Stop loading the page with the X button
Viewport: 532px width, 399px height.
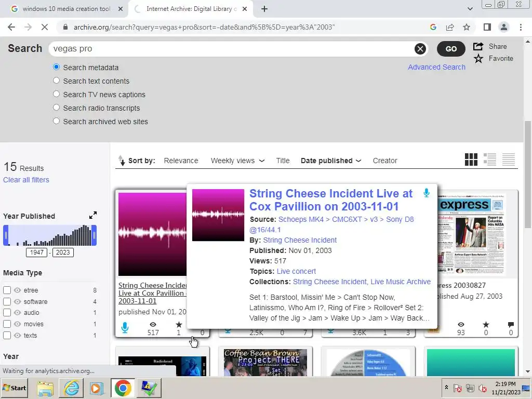(x=45, y=27)
